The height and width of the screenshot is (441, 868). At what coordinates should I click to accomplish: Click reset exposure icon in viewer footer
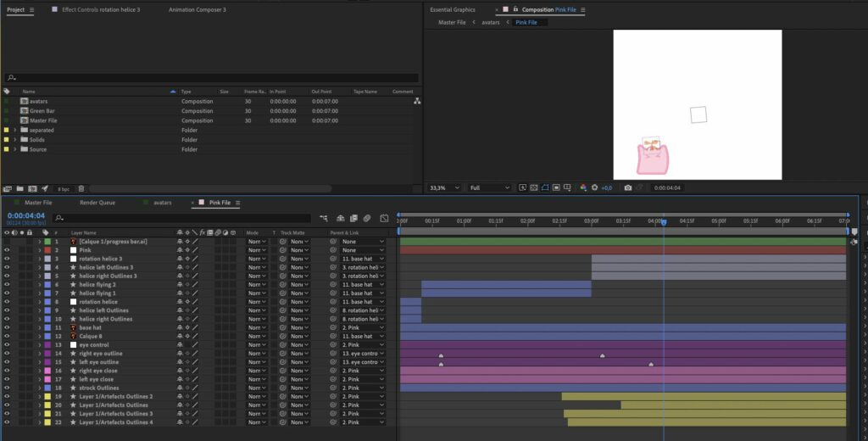(x=594, y=187)
